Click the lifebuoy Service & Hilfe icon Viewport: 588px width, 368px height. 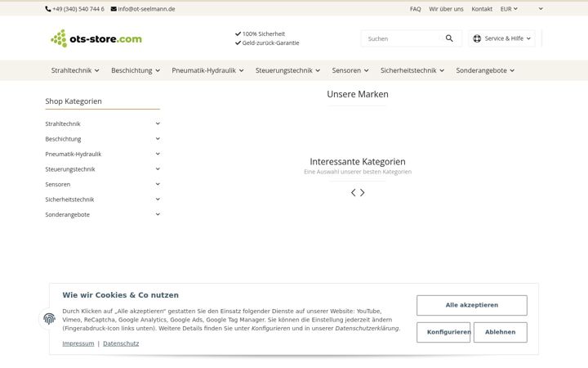(477, 38)
